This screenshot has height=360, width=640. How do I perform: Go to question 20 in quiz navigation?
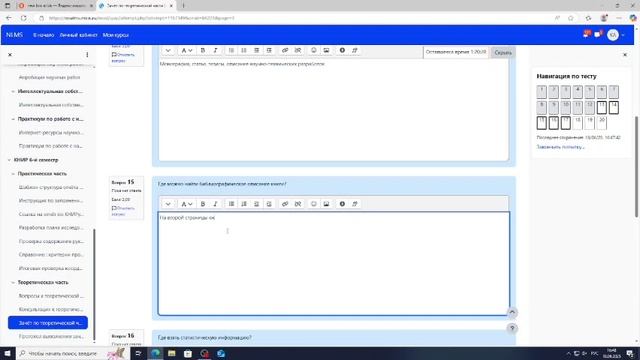(601, 123)
